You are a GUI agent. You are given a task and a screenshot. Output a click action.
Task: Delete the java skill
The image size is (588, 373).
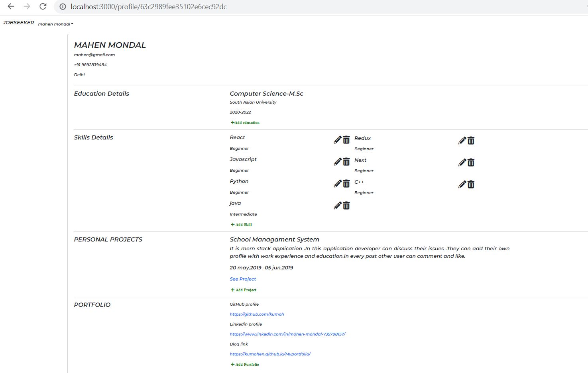click(346, 206)
